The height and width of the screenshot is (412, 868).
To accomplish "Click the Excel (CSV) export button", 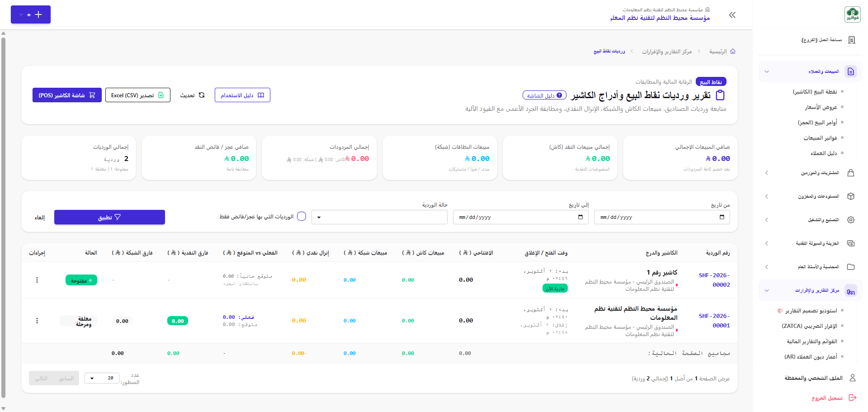I will pyautogui.click(x=138, y=95).
